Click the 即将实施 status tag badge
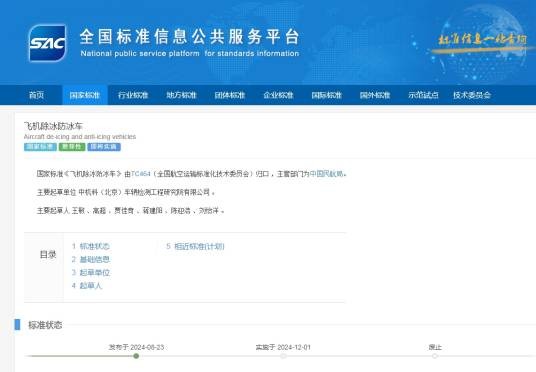Image resolution: width=536 pixels, height=372 pixels. pyautogui.click(x=104, y=147)
